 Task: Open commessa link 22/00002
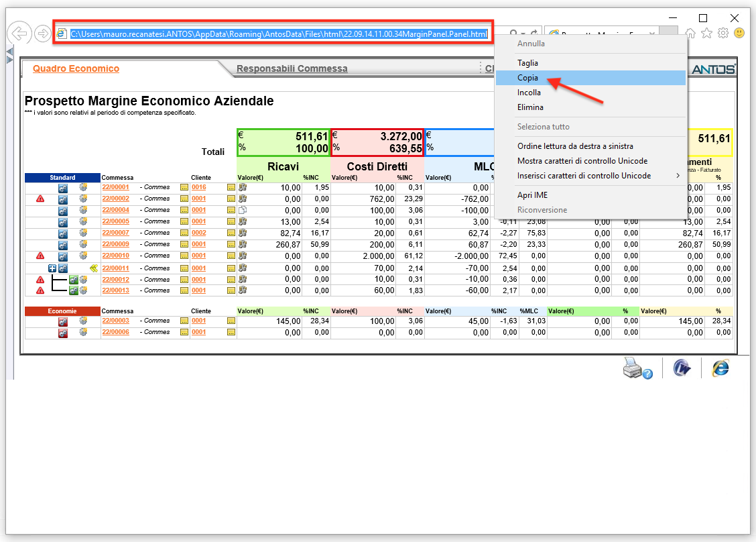point(116,199)
